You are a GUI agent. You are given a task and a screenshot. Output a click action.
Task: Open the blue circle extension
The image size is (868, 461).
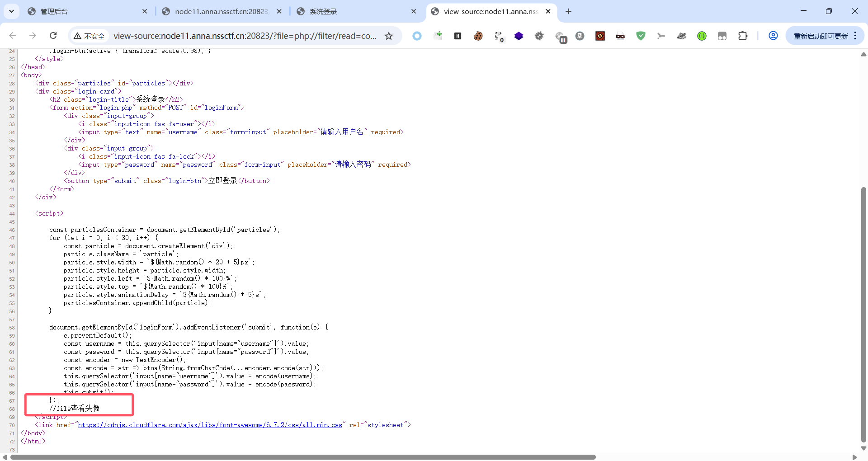(x=417, y=36)
